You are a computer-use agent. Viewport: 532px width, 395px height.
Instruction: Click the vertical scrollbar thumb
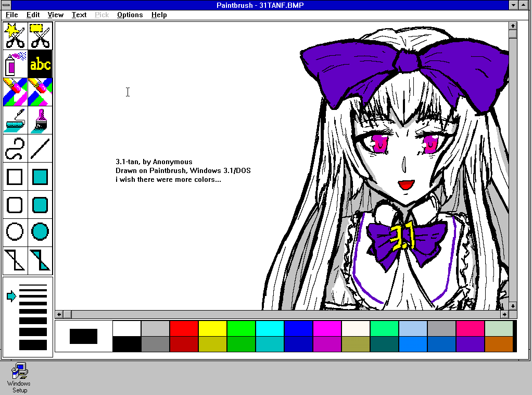pos(513,34)
